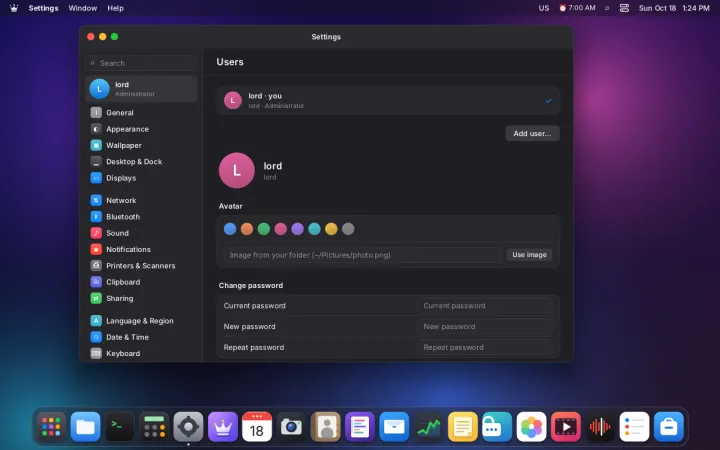Open the Window menu
The image size is (720, 450).
click(83, 8)
